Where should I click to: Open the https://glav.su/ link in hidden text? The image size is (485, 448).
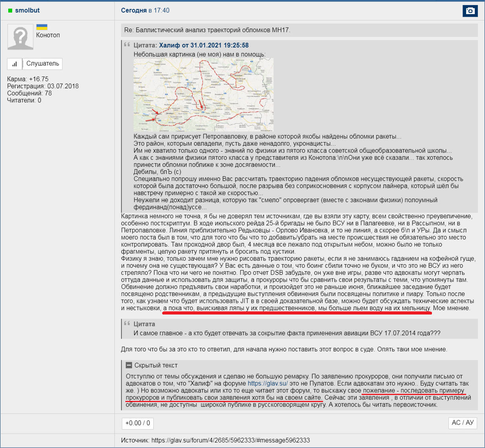[268, 383]
